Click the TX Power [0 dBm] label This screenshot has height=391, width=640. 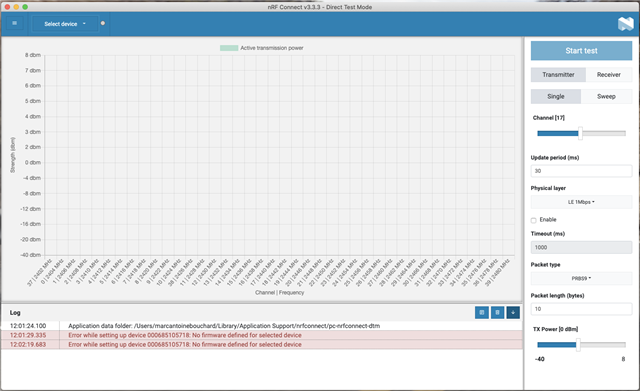(555, 329)
